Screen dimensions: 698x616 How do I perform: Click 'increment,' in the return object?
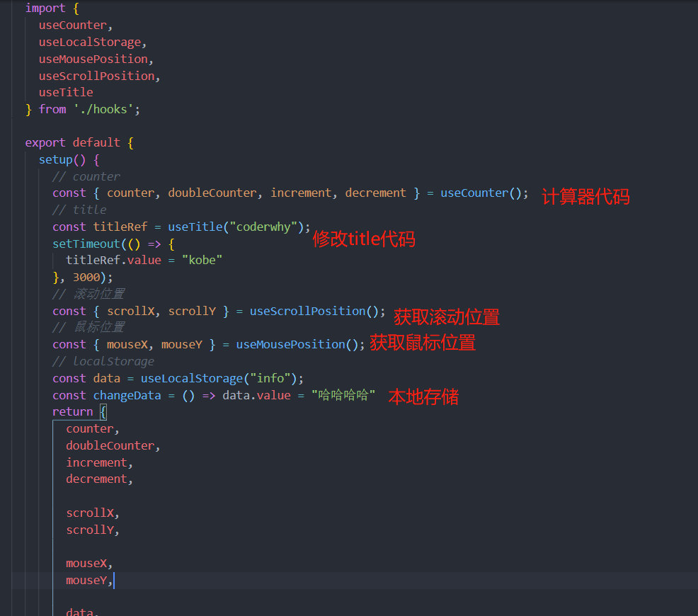coord(99,462)
